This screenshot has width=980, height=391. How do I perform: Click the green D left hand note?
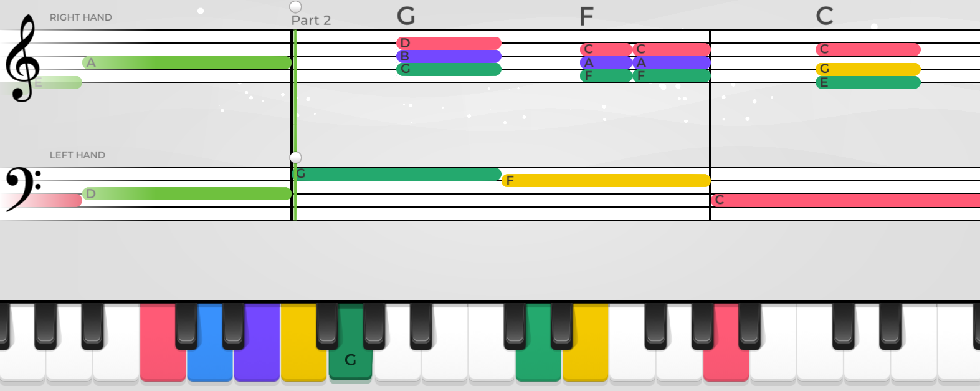tap(187, 194)
